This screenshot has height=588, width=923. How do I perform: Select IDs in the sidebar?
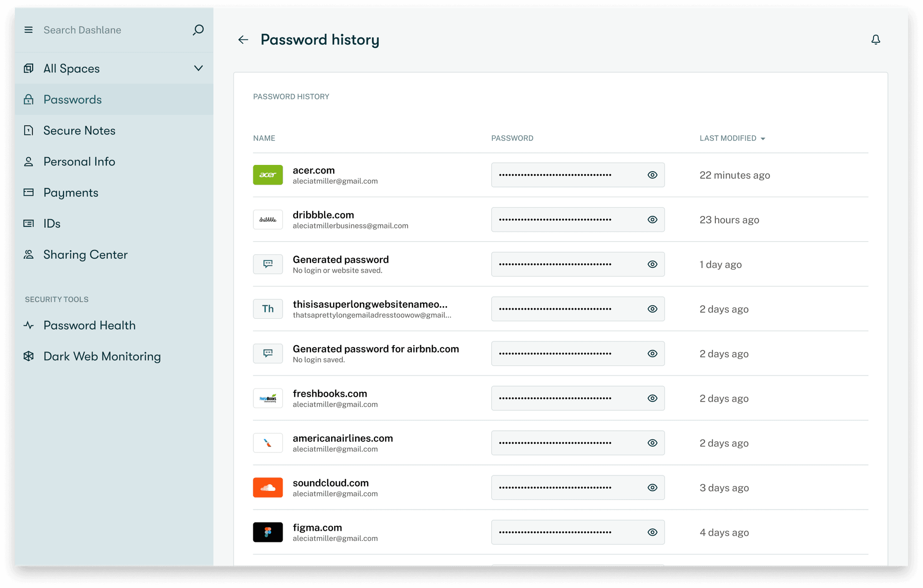click(x=51, y=223)
